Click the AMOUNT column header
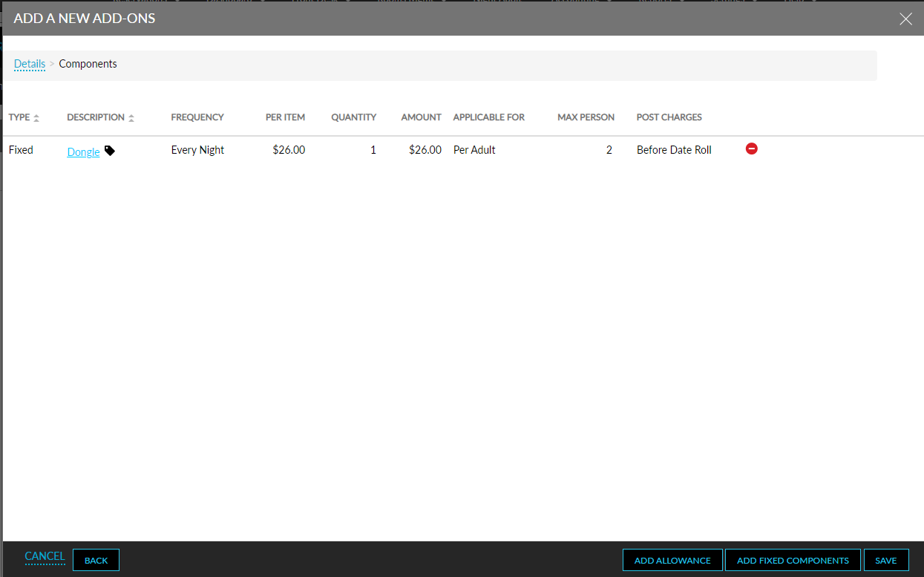 421,117
